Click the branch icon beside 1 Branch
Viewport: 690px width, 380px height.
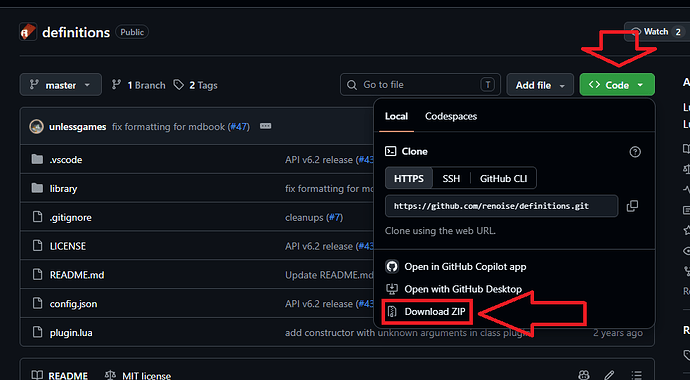click(116, 85)
